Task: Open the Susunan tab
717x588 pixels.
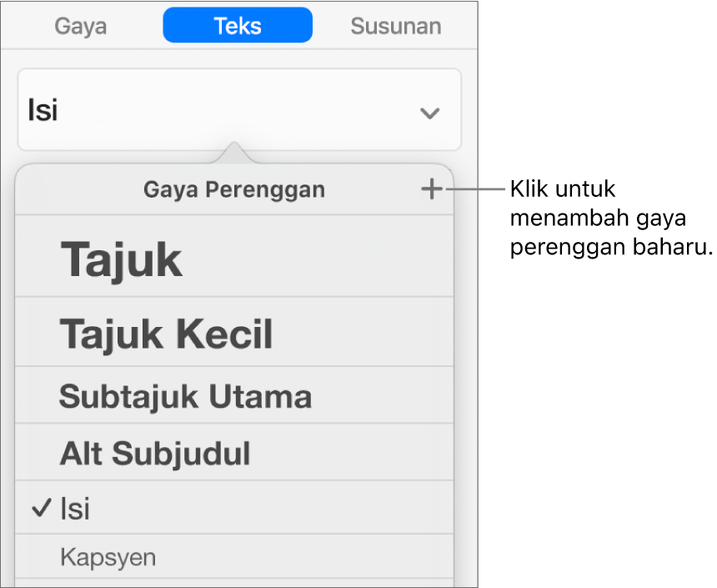Action: (396, 26)
